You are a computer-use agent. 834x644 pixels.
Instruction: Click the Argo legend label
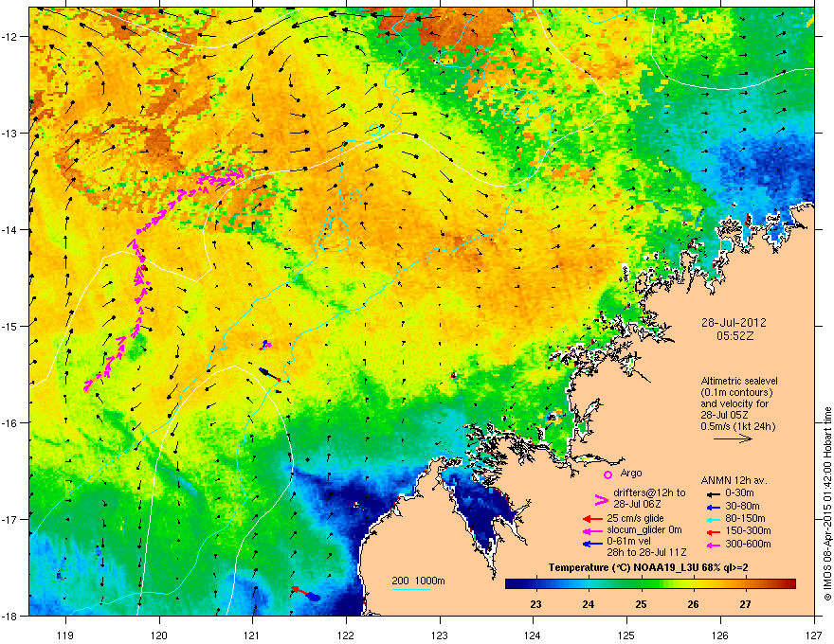[x=631, y=473]
